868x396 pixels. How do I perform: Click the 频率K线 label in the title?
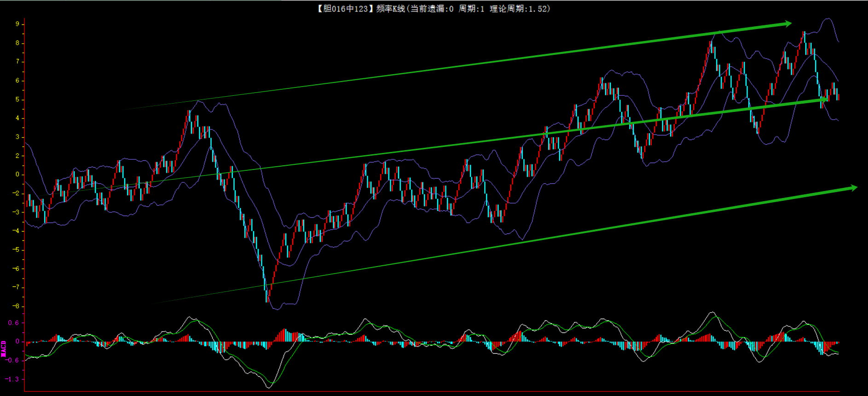click(x=390, y=9)
